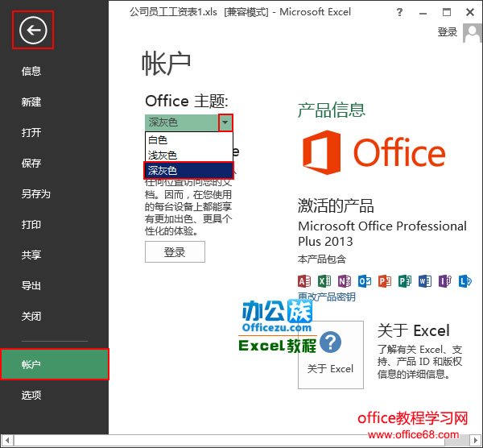
Task: Click the Access product icon
Action: [304, 281]
